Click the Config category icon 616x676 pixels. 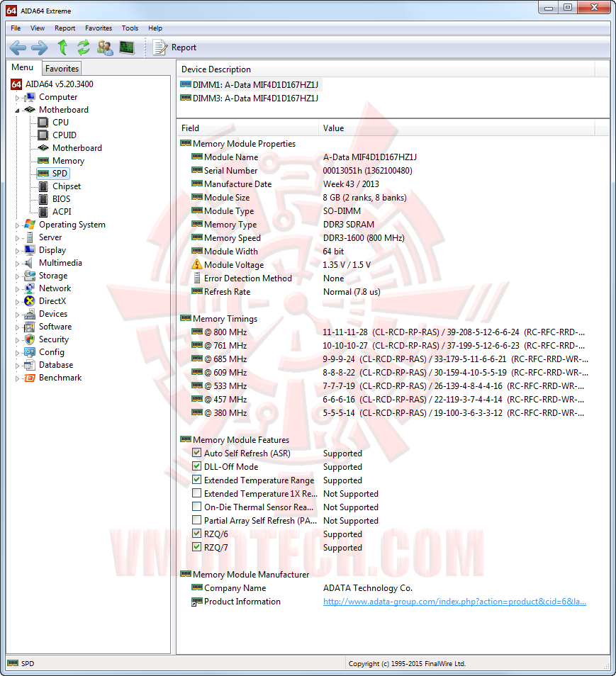point(30,352)
